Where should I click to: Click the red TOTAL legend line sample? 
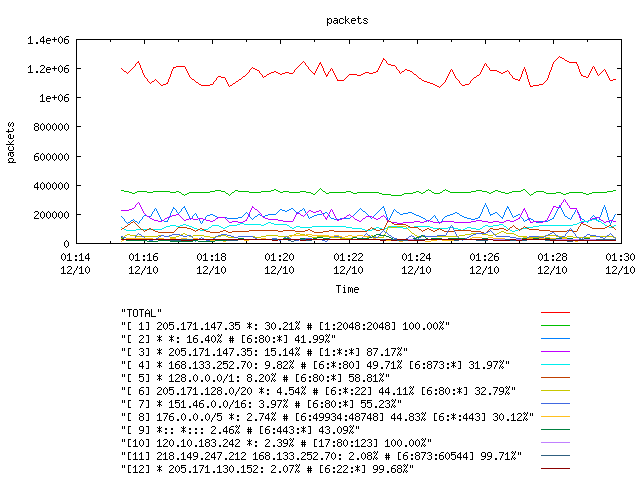(x=556, y=313)
